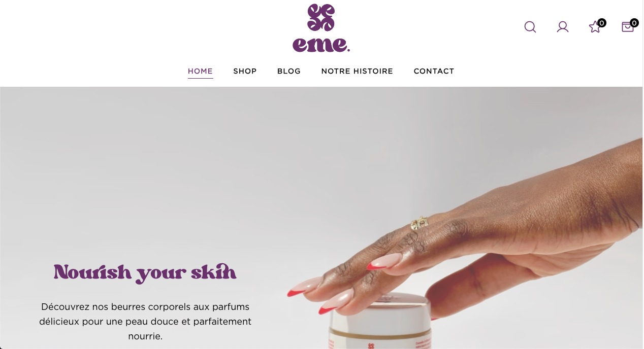Image resolution: width=644 pixels, height=349 pixels.
Task: Open the CONTACT page
Action: point(434,71)
